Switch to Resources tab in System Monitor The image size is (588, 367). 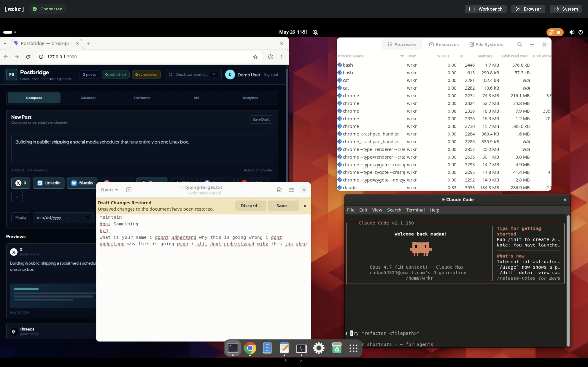[444, 44]
